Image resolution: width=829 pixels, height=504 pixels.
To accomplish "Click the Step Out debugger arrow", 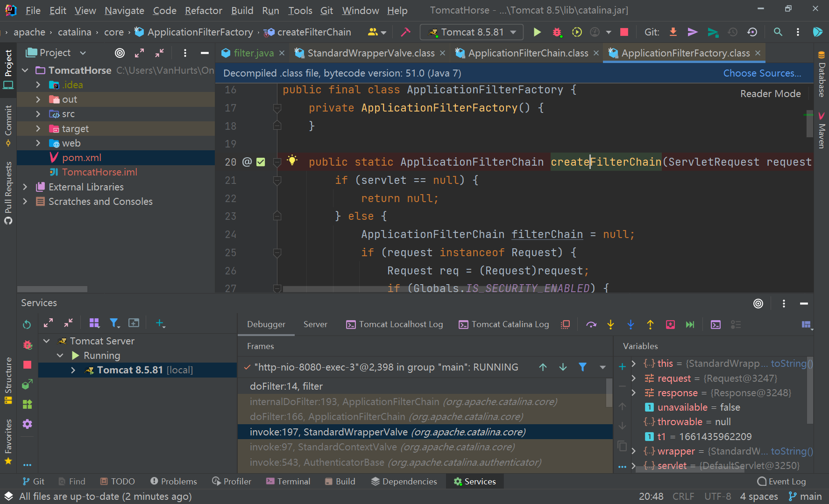I will point(650,325).
